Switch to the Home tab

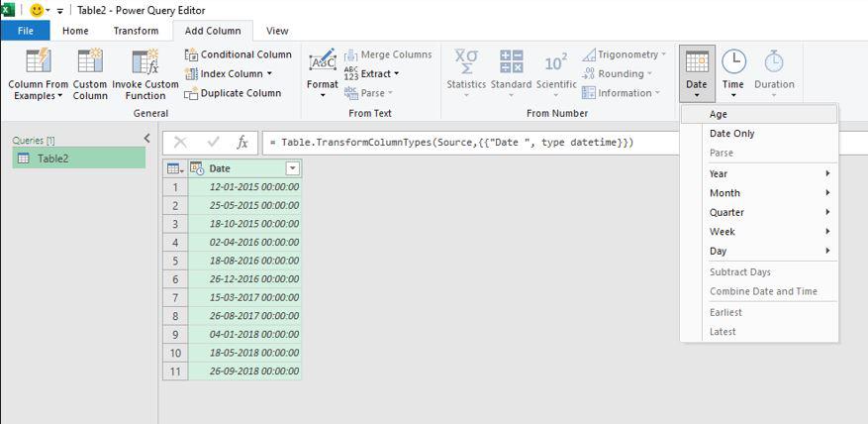[75, 31]
